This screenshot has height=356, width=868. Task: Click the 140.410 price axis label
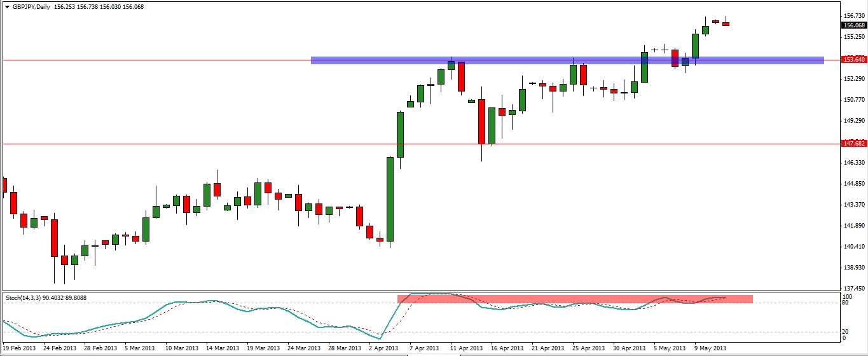coord(853,247)
